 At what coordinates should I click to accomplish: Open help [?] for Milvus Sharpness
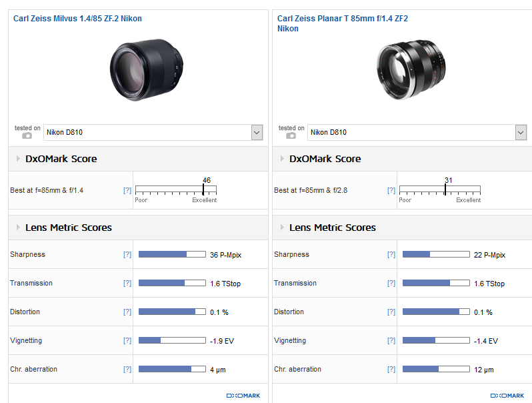[x=127, y=255]
